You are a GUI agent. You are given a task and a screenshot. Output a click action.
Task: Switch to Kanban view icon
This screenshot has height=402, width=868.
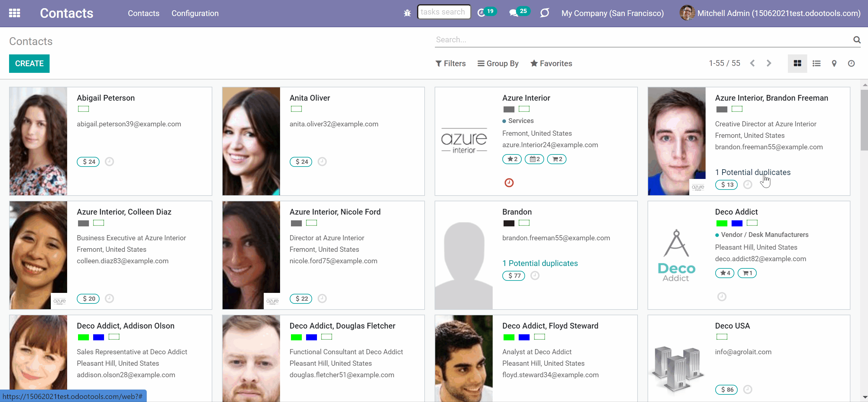click(x=797, y=63)
